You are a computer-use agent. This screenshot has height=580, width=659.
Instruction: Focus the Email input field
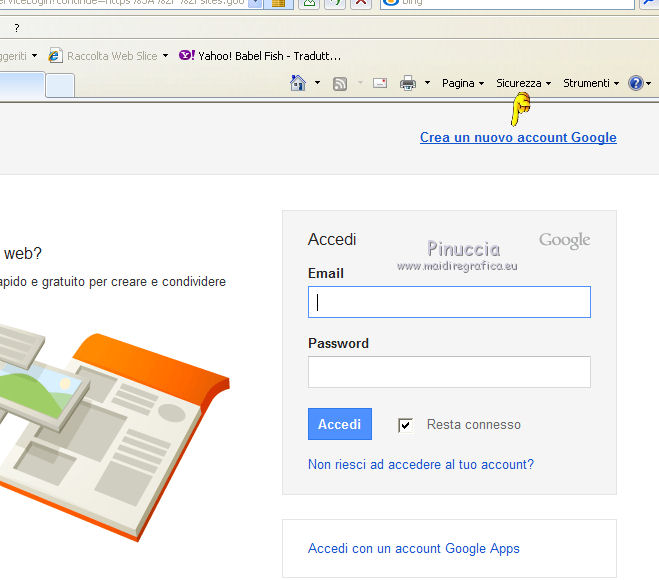tap(449, 302)
